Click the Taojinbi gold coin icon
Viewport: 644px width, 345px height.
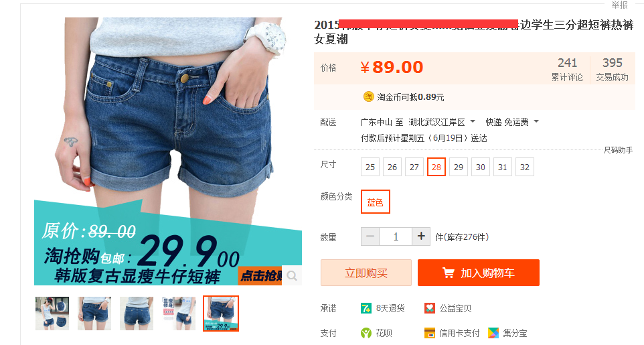pos(368,96)
